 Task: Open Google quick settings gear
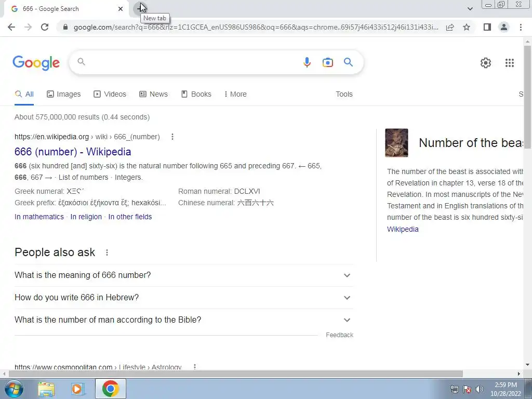click(486, 63)
